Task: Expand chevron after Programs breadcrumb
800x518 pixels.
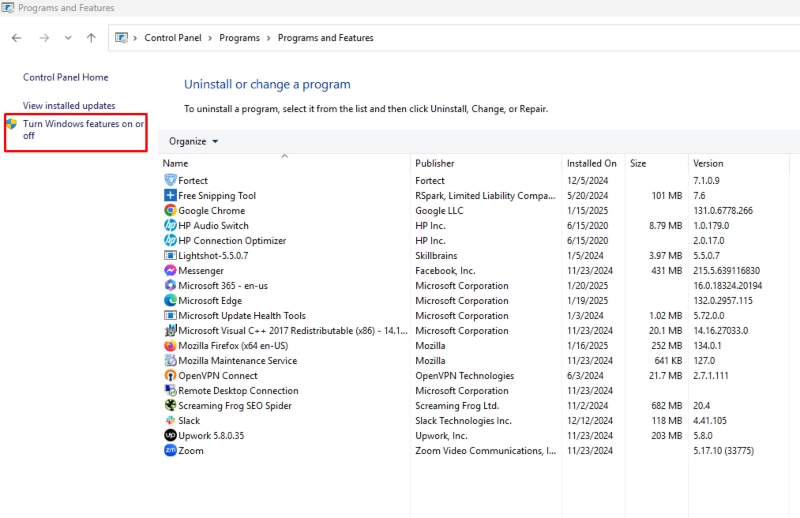Action: tap(268, 38)
